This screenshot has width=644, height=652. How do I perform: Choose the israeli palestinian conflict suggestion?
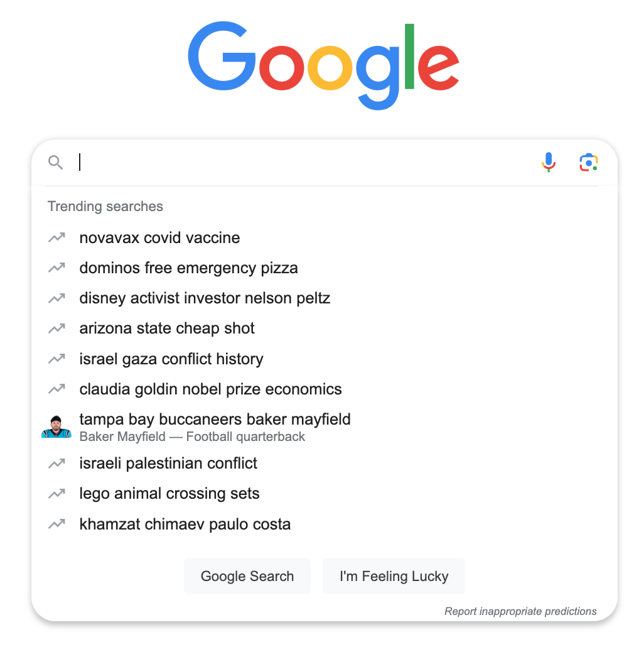click(168, 464)
